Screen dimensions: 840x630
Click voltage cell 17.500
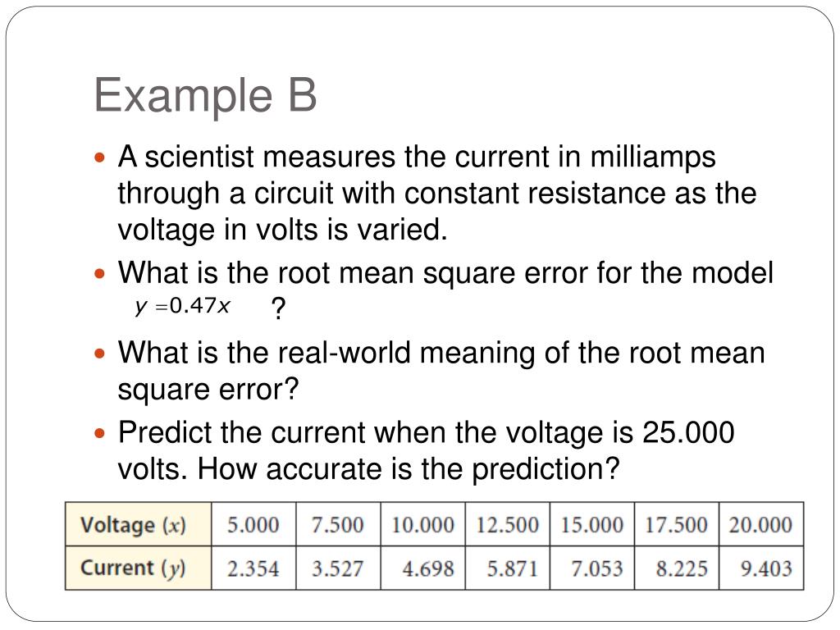(677, 524)
